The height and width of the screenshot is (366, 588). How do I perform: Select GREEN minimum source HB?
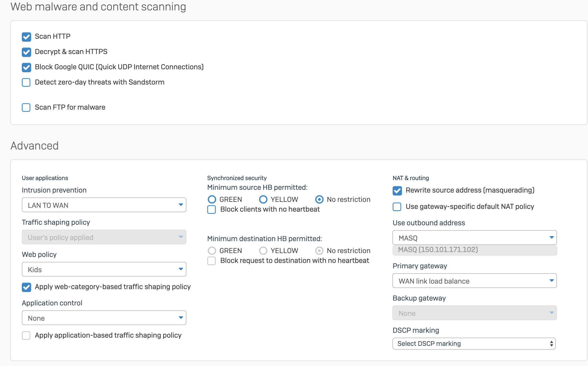(x=212, y=200)
